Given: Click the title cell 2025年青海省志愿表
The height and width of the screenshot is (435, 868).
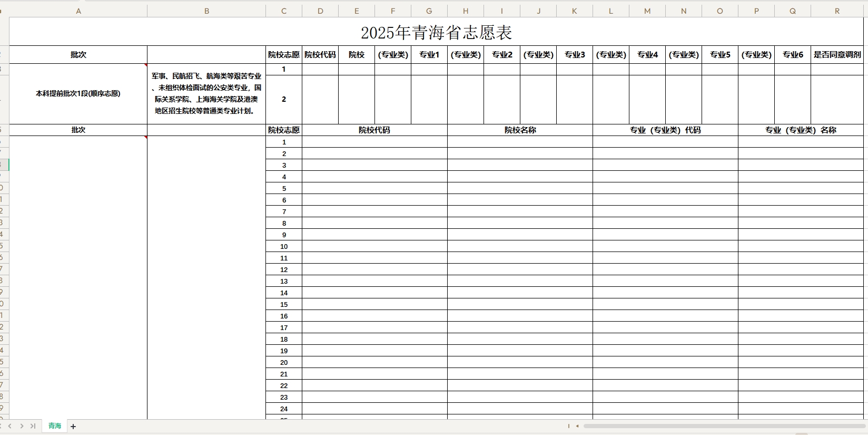Looking at the screenshot, I should (437, 32).
